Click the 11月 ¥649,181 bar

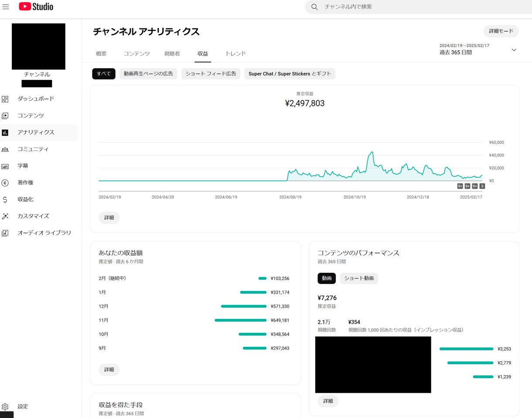coord(240,320)
